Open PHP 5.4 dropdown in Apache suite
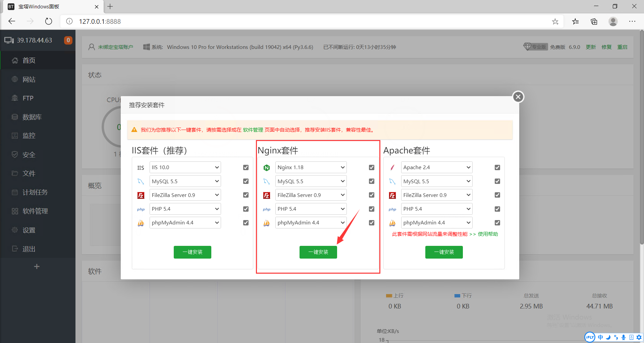This screenshot has height=343, width=644. coord(437,209)
